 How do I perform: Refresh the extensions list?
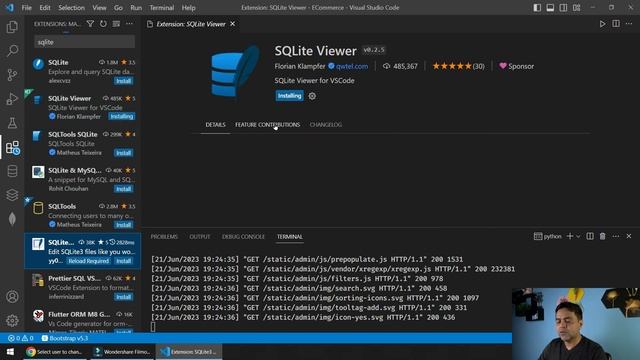pyautogui.click(x=103, y=24)
